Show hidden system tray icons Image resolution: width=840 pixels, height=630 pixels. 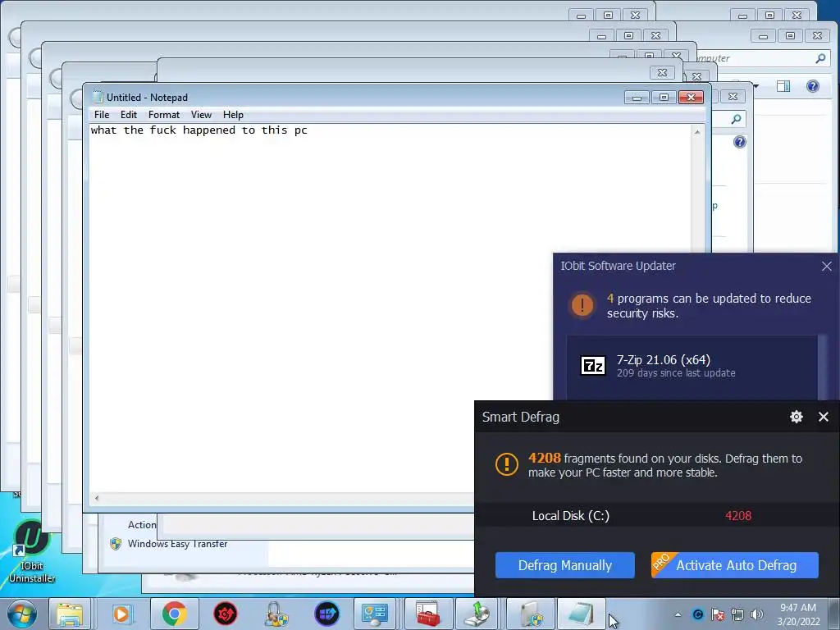[x=678, y=614]
